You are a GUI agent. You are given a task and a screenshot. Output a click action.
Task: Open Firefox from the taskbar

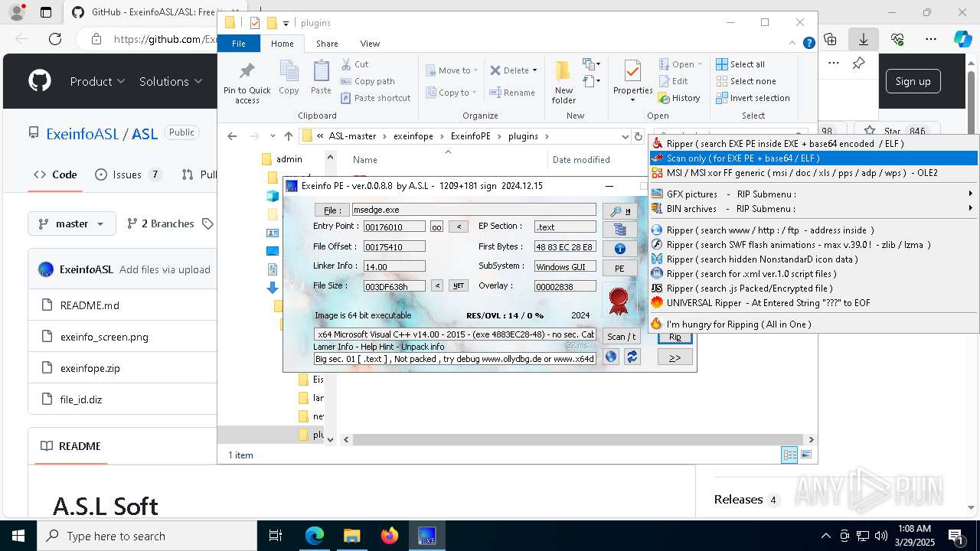click(389, 536)
